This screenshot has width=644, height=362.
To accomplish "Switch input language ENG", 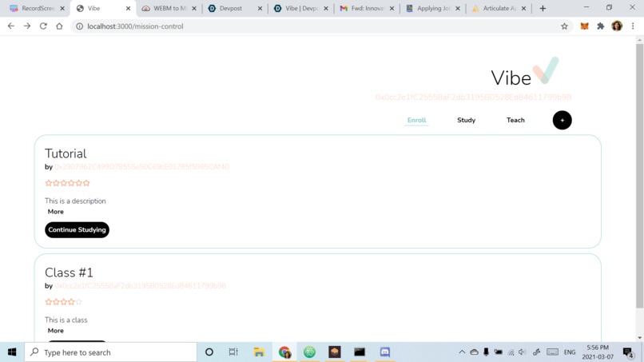I will pyautogui.click(x=570, y=352).
